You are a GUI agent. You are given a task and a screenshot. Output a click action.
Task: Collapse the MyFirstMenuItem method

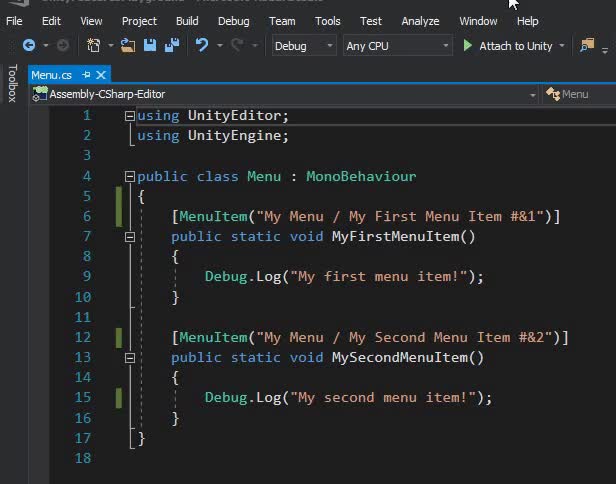click(x=129, y=237)
